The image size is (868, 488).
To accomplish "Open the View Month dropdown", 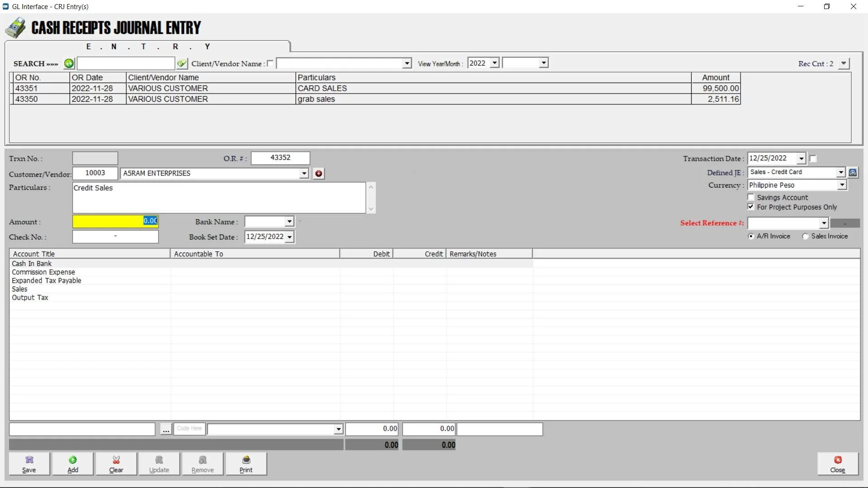I will coord(544,63).
